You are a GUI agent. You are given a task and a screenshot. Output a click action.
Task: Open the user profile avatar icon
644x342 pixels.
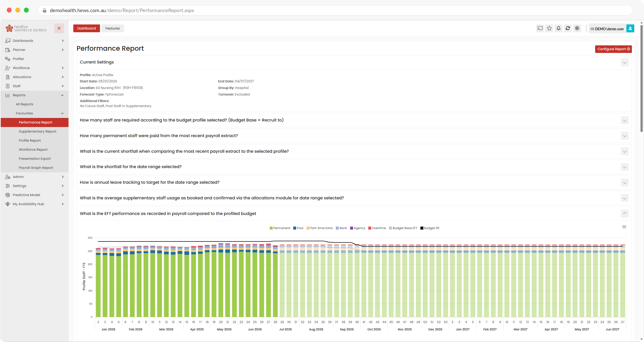point(630,28)
